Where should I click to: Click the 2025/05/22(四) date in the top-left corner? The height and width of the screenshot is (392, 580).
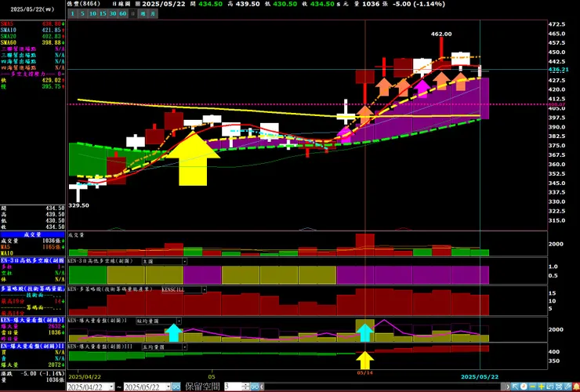point(33,9)
